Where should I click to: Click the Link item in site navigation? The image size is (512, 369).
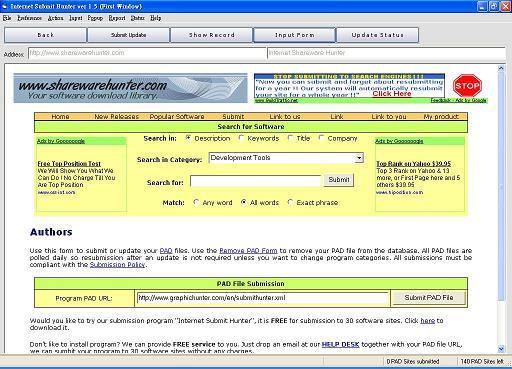click(337, 117)
